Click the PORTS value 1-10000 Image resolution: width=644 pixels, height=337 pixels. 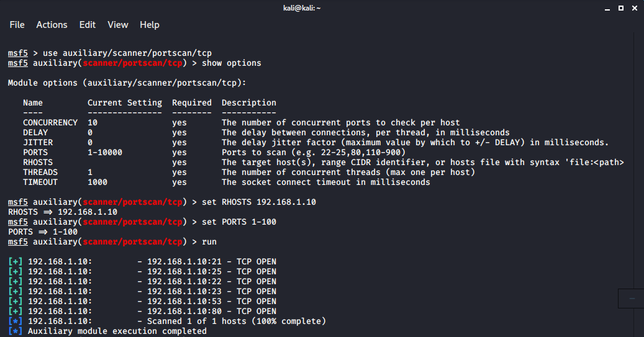point(105,152)
